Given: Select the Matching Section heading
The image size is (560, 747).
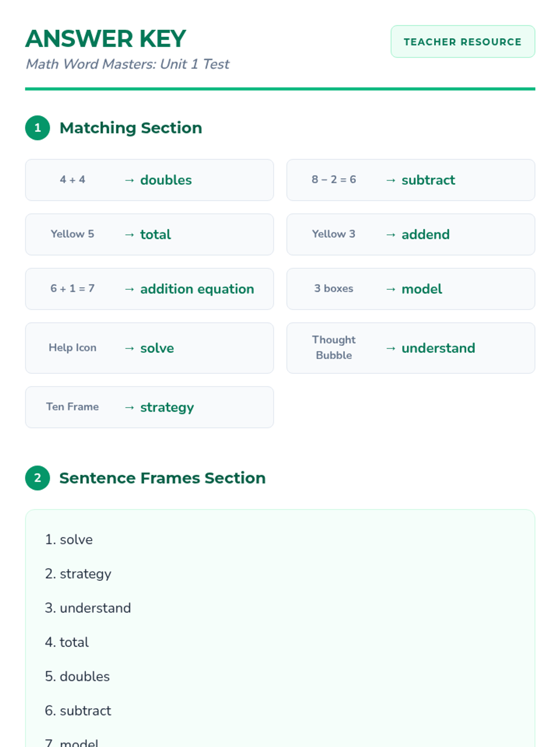Looking at the screenshot, I should [x=131, y=128].
